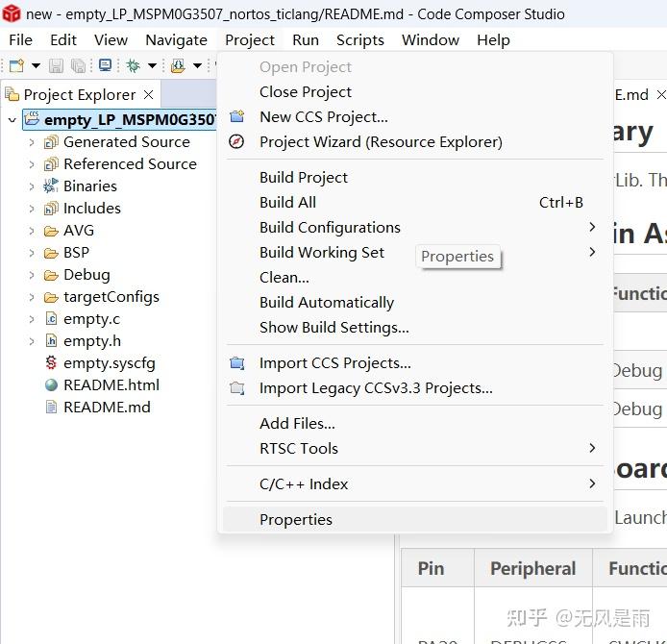Select the empty.syscfg file
The height and width of the screenshot is (644, 667).
[110, 363]
